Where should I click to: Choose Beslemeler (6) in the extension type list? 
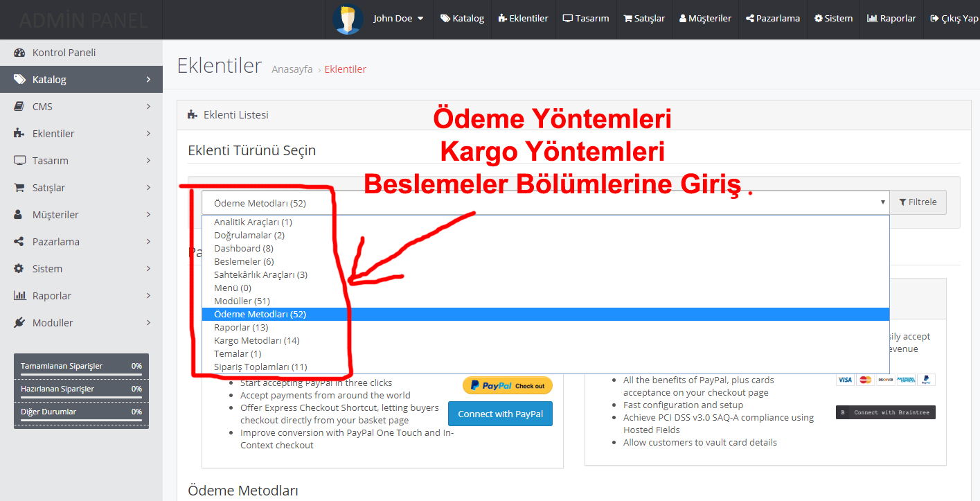(244, 261)
